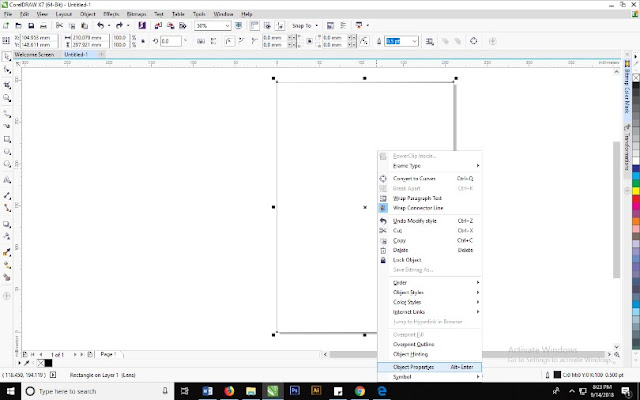Click the red palette swatch
Image resolution: width=640 pixels, height=400 pixels.
636,199
